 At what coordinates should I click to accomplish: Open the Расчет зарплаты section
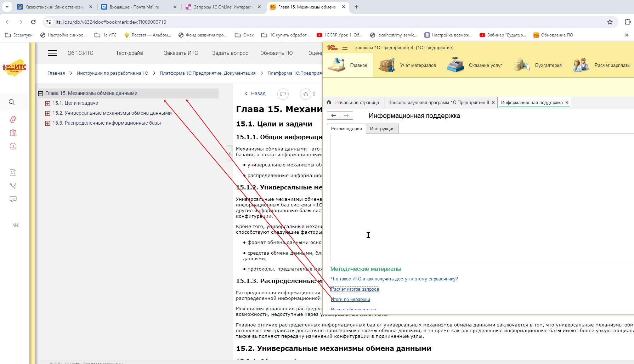click(x=602, y=65)
